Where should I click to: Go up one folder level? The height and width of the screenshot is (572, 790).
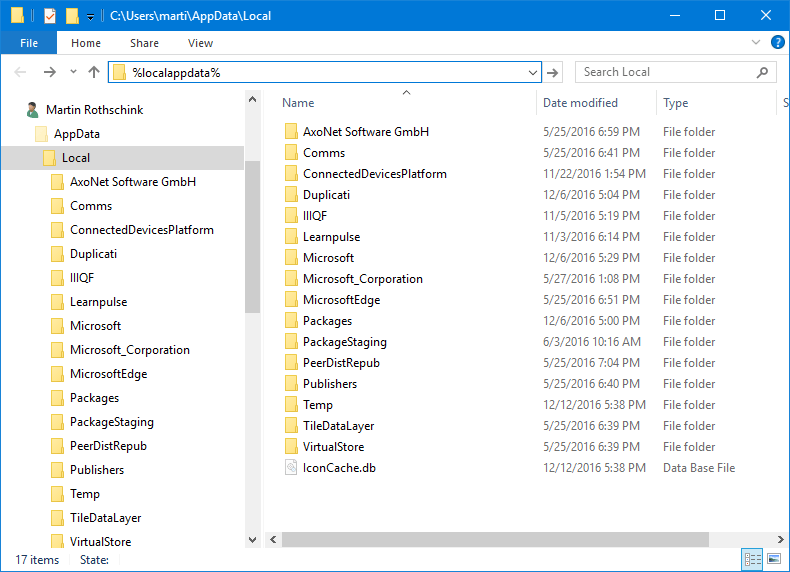[94, 72]
